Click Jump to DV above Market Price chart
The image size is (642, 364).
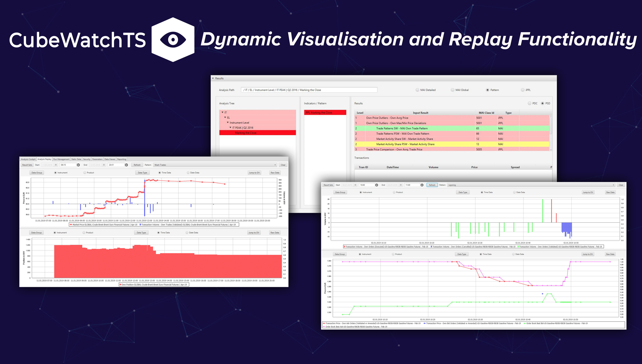(x=254, y=173)
